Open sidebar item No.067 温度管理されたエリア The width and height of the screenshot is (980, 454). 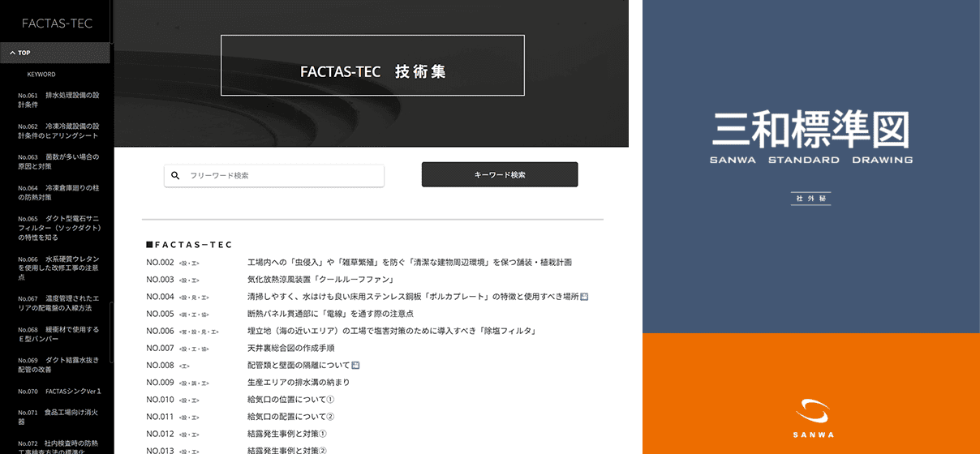[x=58, y=303]
